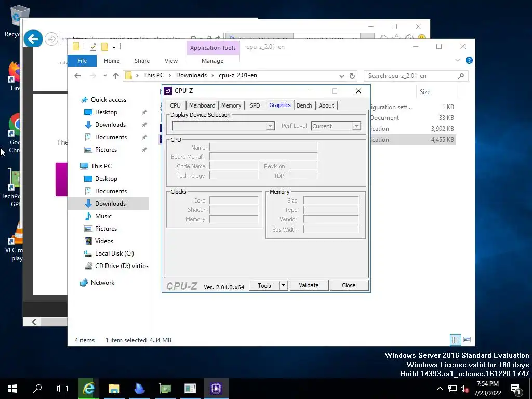
Task: Expand the Tools dropdown arrow in CPU-Z
Action: (x=283, y=285)
